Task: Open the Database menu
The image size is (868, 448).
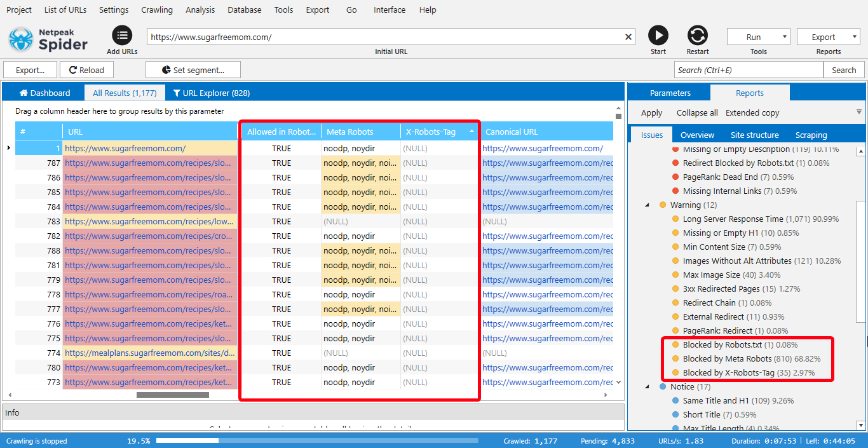Action: (244, 10)
